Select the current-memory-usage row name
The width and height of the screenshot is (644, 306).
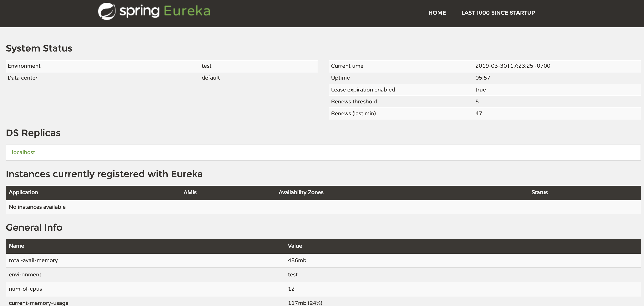point(38,303)
